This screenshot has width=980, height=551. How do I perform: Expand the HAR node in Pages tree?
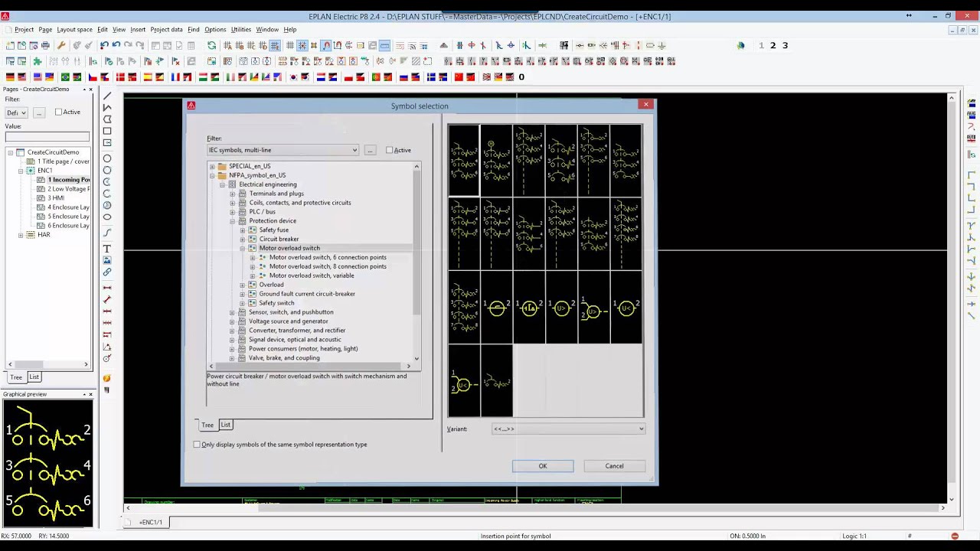[x=21, y=235]
